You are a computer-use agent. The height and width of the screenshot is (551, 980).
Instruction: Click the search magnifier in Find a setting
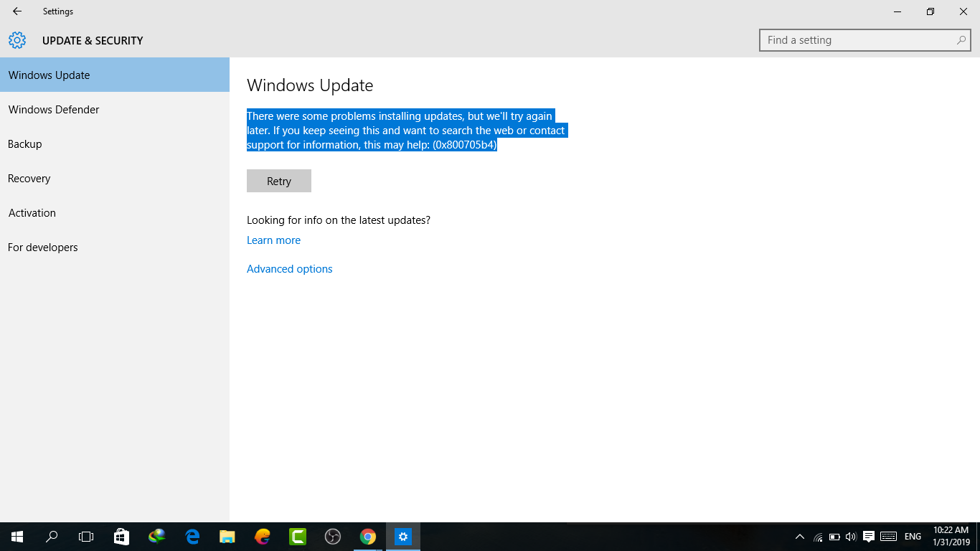[961, 40]
